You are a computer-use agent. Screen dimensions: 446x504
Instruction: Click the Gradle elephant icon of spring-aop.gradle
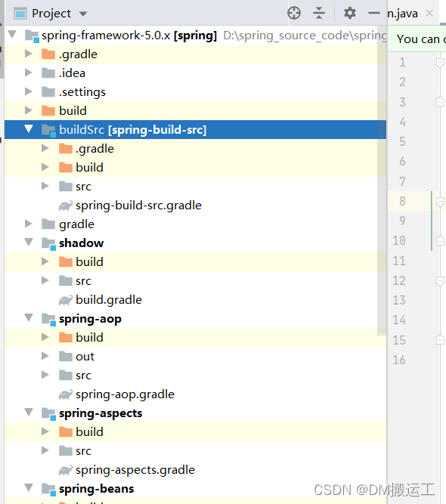tap(66, 394)
